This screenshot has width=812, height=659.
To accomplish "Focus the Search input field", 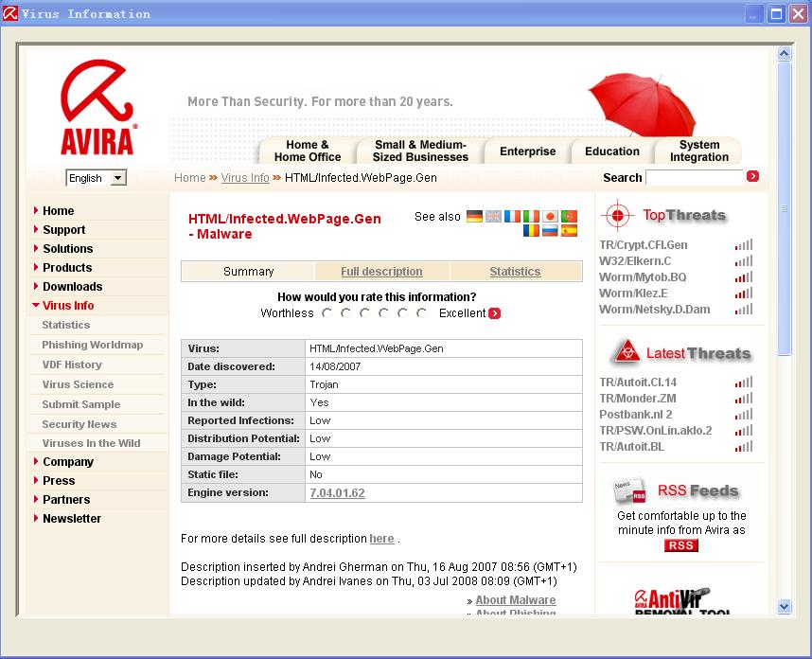I will (695, 177).
